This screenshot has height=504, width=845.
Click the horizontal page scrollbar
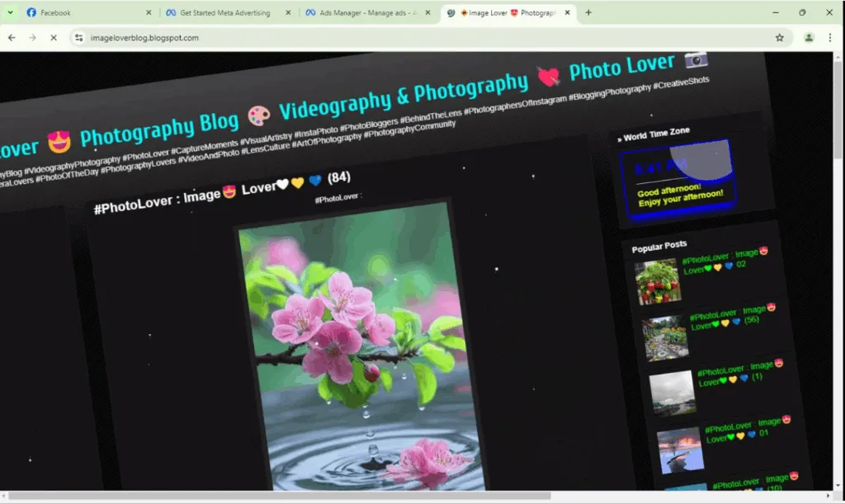tap(279, 496)
